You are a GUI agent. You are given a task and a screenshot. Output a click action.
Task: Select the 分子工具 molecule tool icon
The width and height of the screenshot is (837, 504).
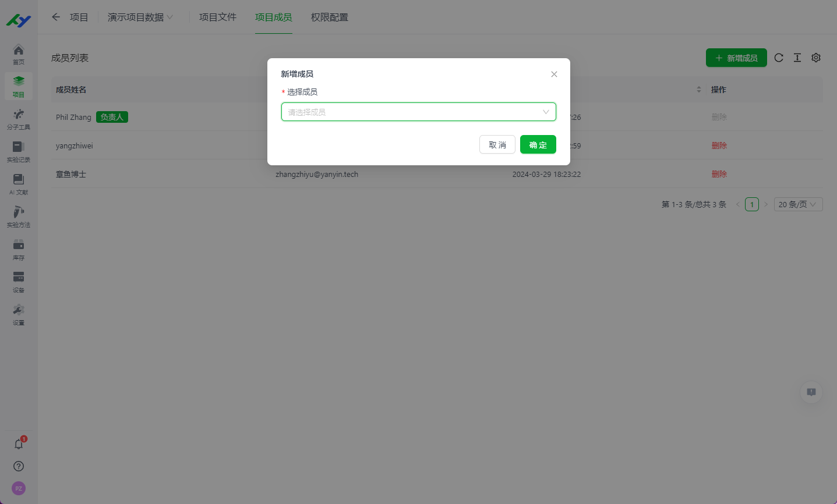(19, 119)
